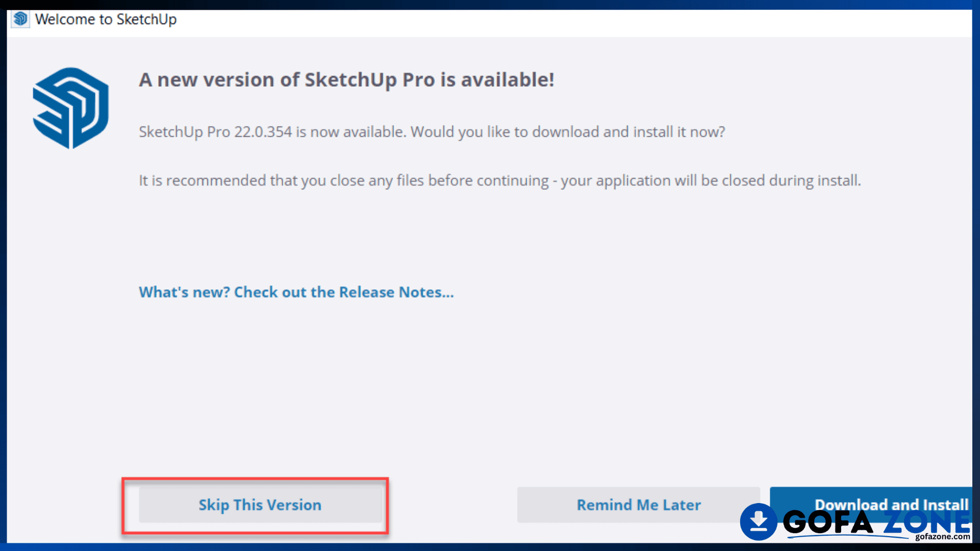This screenshot has width=980, height=551.
Task: Click the small SketchUp icon in title bar
Action: [x=20, y=19]
